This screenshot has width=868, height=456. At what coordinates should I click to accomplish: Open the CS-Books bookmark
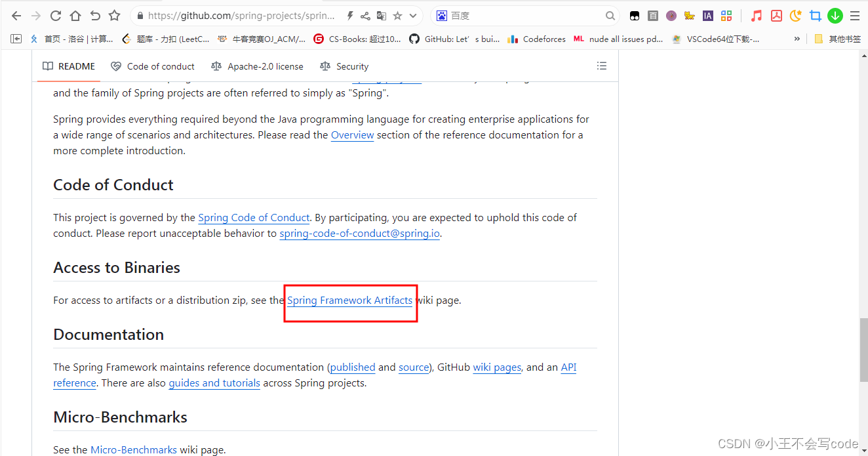(x=357, y=39)
